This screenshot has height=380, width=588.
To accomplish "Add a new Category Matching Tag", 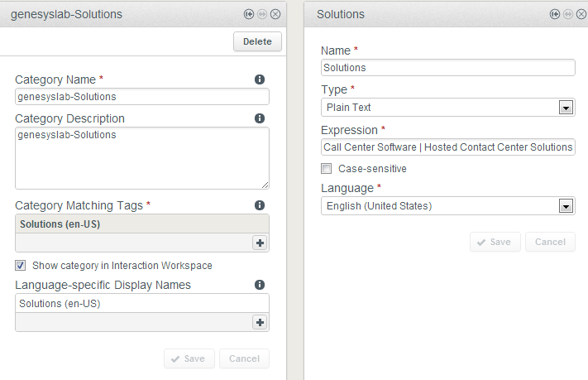I will (x=261, y=243).
